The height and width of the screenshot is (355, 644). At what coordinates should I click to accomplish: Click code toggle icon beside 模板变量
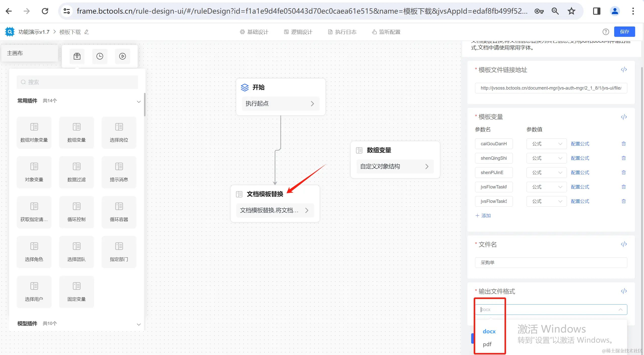(624, 117)
